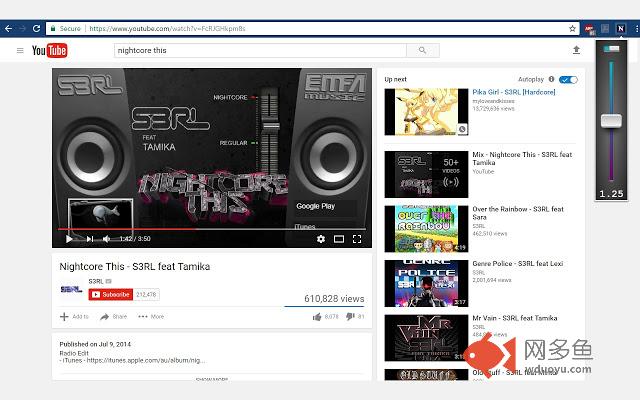
Task: Click the 610,828 views count
Action: pos(334,299)
